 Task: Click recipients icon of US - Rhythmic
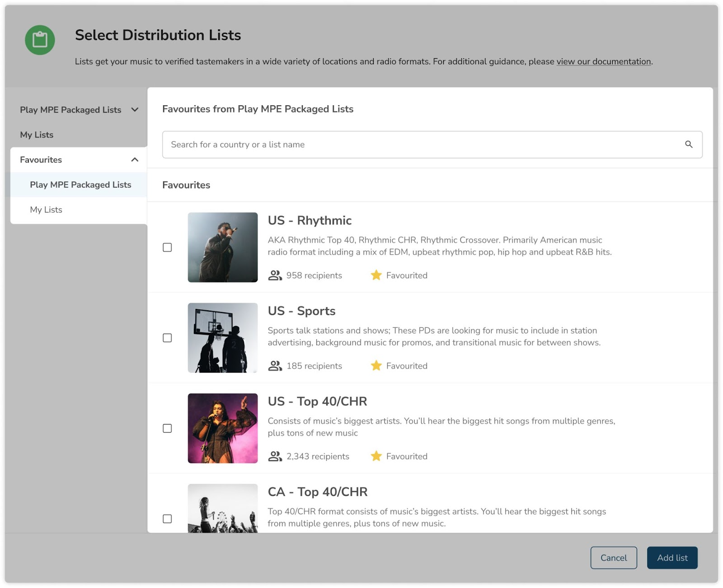[x=275, y=275]
